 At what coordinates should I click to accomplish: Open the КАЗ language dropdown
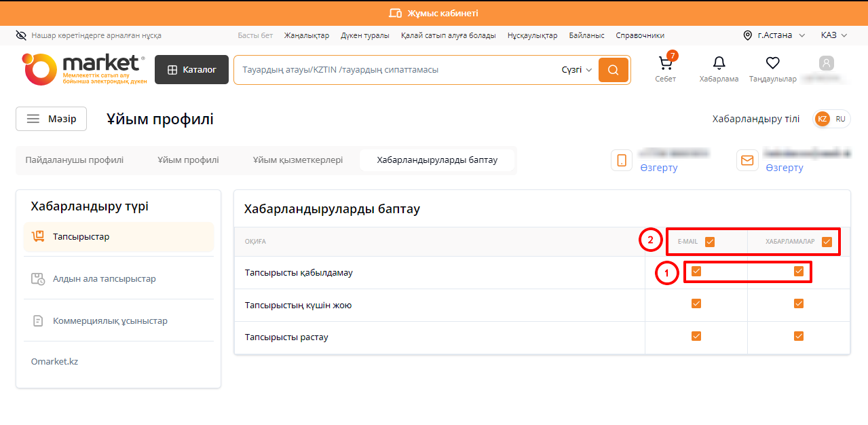pyautogui.click(x=833, y=35)
